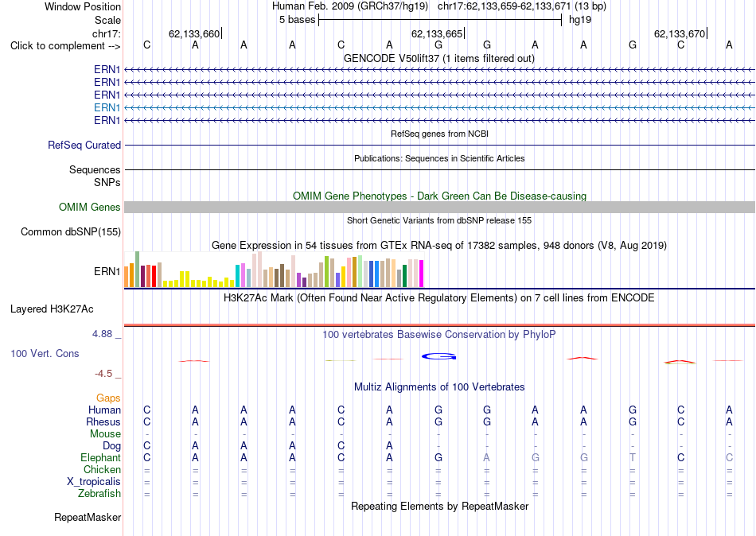Open 'Multiz Alignments of 100 Vertebrates' title
The height and width of the screenshot is (536, 756).
point(439,386)
